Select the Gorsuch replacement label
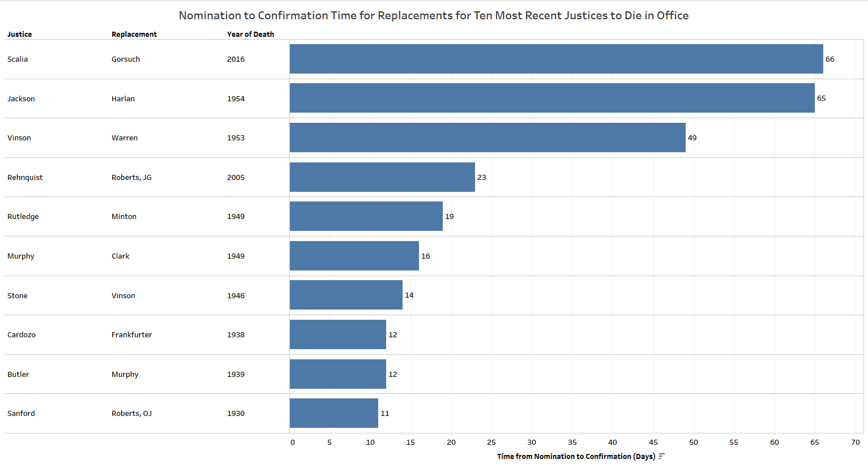 tap(126, 59)
